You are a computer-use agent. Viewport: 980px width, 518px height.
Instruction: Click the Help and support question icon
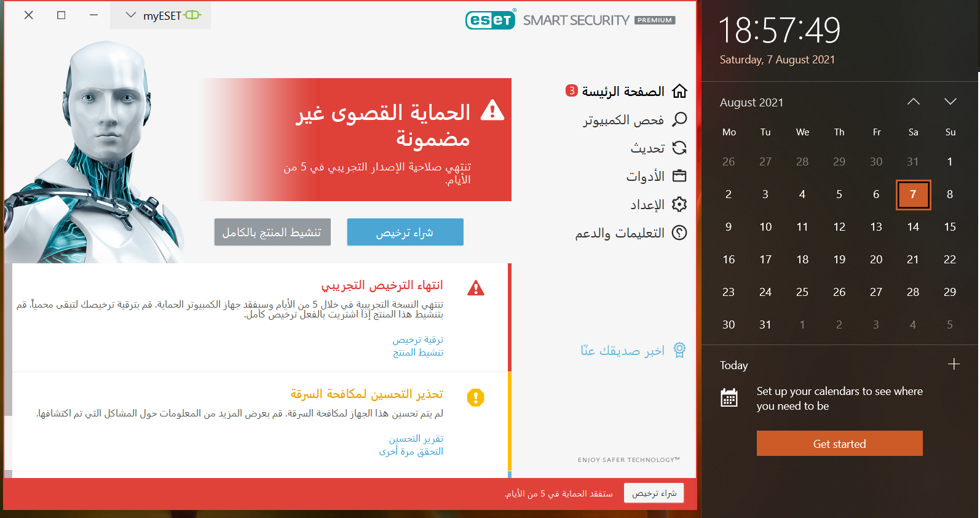(679, 233)
